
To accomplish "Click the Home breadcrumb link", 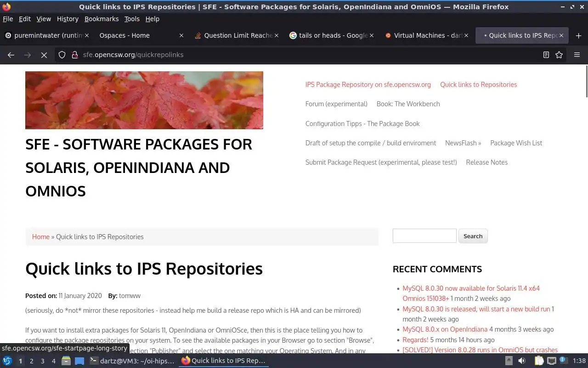I will tap(41, 237).
